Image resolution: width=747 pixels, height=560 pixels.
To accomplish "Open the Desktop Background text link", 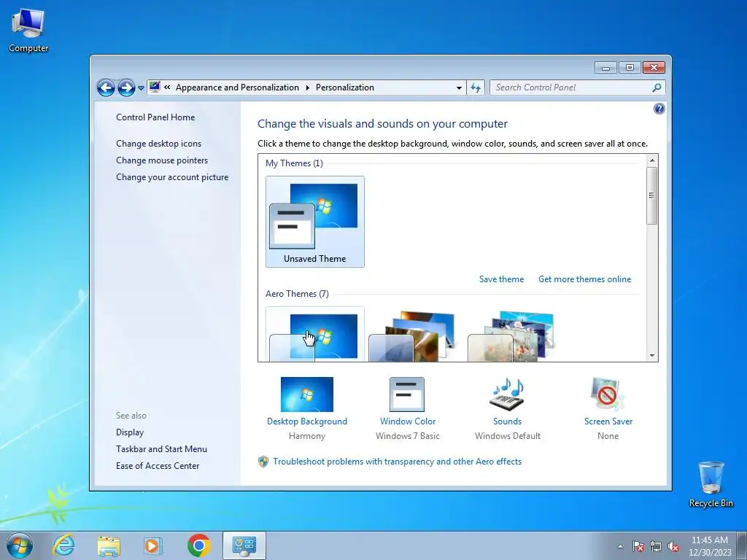I will click(307, 421).
